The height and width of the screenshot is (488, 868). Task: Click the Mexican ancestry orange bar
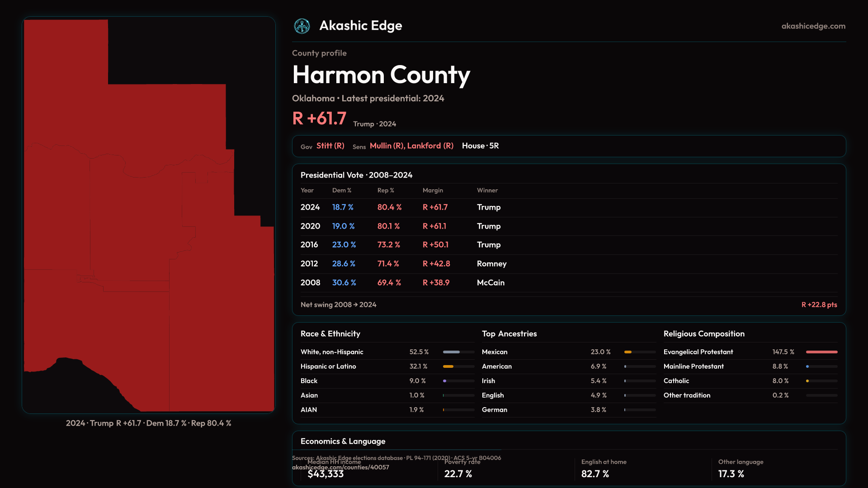pyautogui.click(x=627, y=352)
